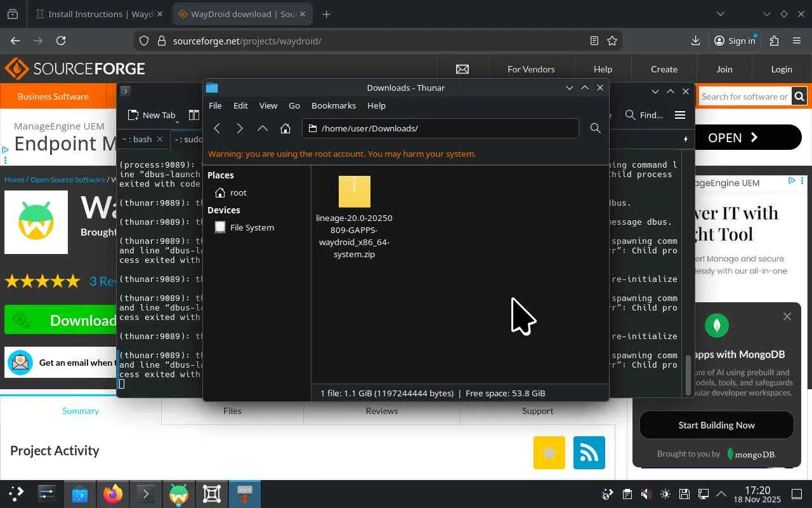Open the Bookmarks menu in Thunar

(334, 105)
